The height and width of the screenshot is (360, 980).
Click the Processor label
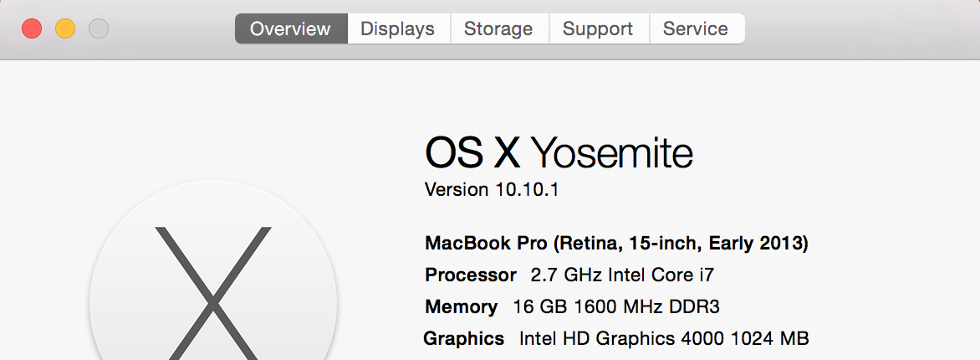[471, 275]
